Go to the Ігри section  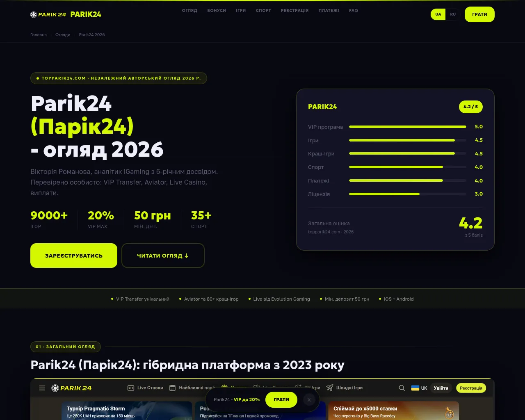click(241, 11)
